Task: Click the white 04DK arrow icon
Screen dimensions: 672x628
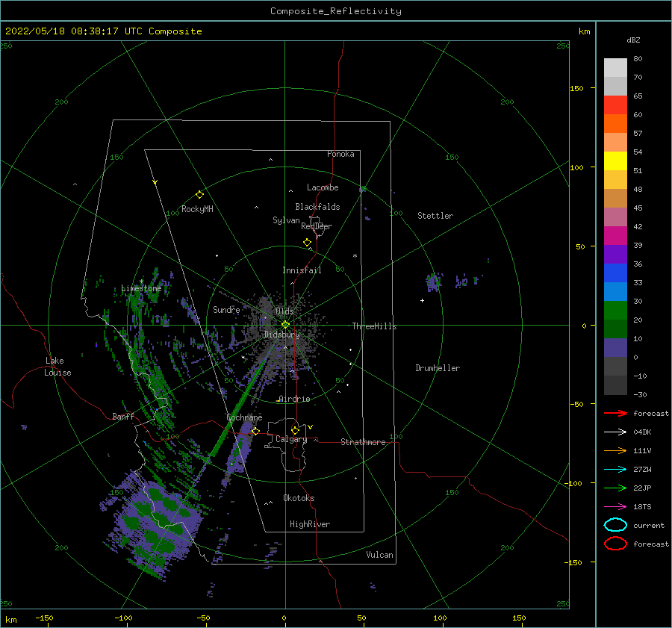Action: pyautogui.click(x=615, y=432)
